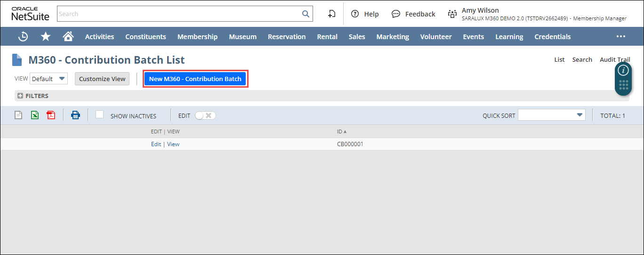Click the New record page icon

pyautogui.click(x=18, y=115)
